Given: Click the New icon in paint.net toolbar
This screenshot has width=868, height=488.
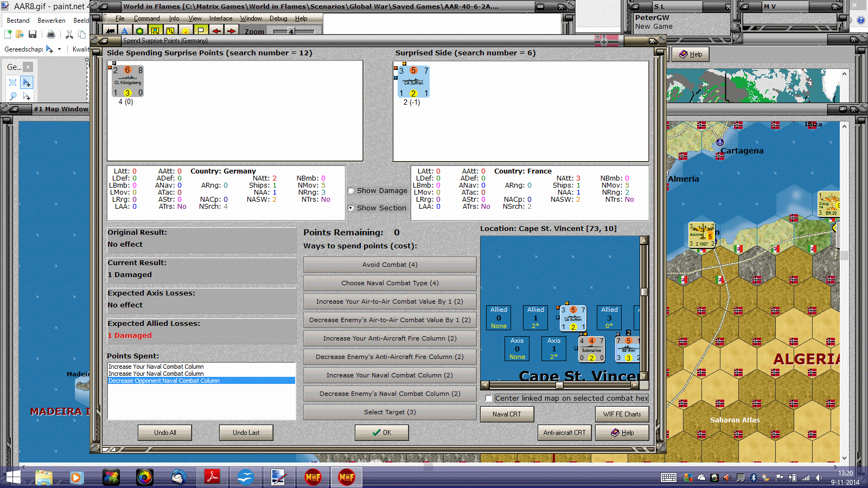Looking at the screenshot, I should [8, 34].
